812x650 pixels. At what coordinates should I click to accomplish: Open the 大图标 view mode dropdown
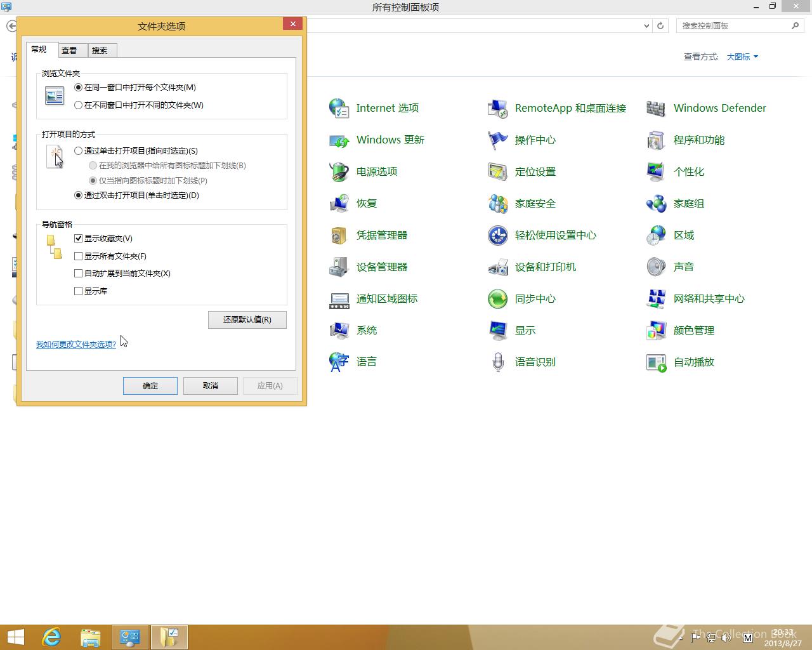tap(742, 57)
